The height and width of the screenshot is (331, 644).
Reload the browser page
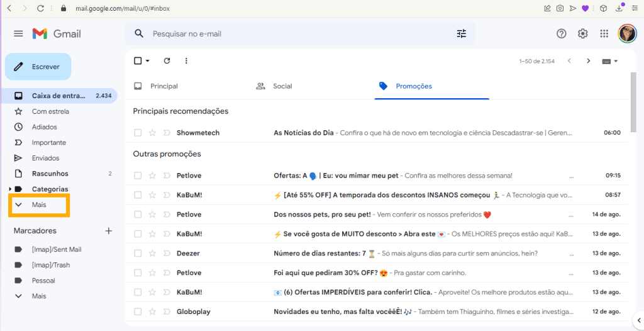(40, 8)
